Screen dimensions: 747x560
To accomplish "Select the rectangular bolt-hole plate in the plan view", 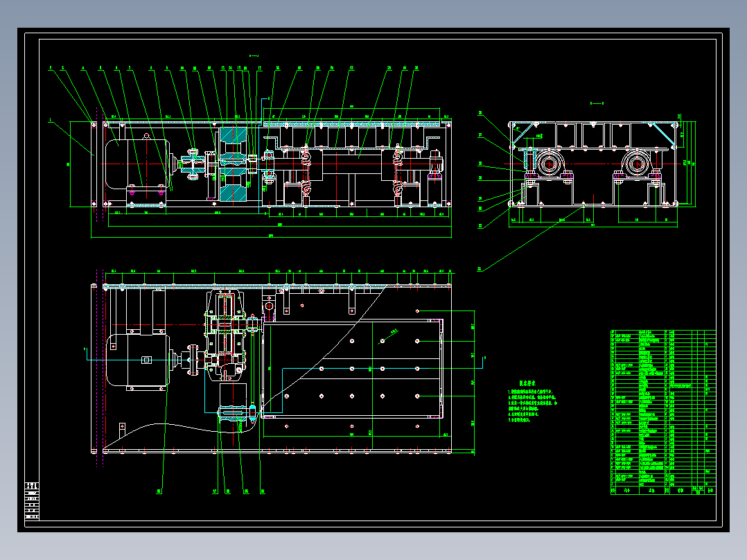I will [x=353, y=369].
